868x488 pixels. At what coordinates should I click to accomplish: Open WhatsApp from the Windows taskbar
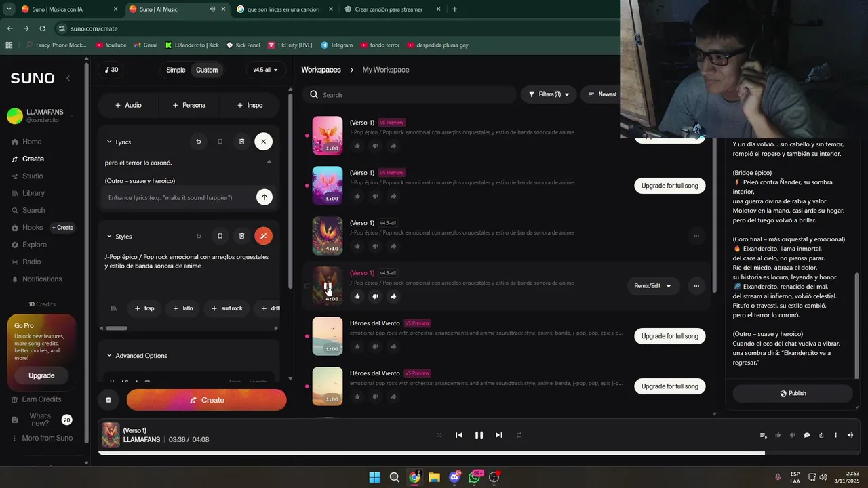[474, 477]
